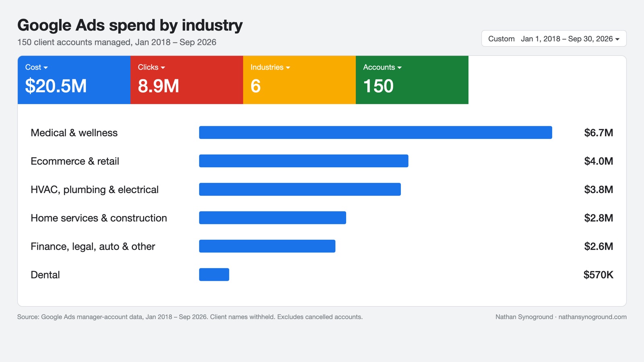Click the Medical & wellness label
Viewport: 644px width, 362px height.
coord(74,133)
